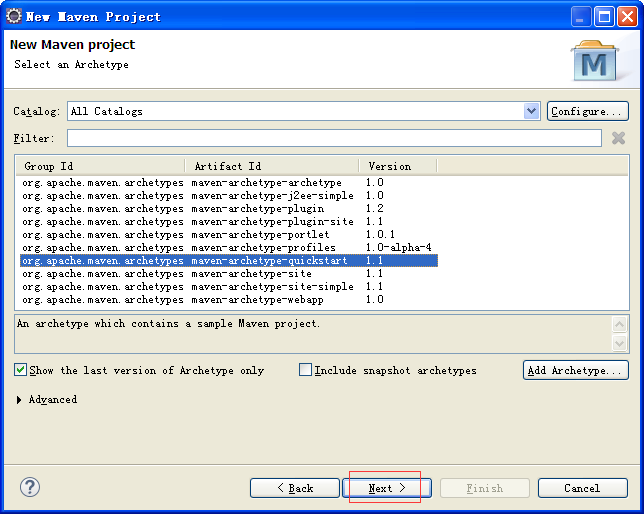The height and width of the screenshot is (514, 644).
Task: Minimize the New Maven Project window
Action: coord(581,17)
